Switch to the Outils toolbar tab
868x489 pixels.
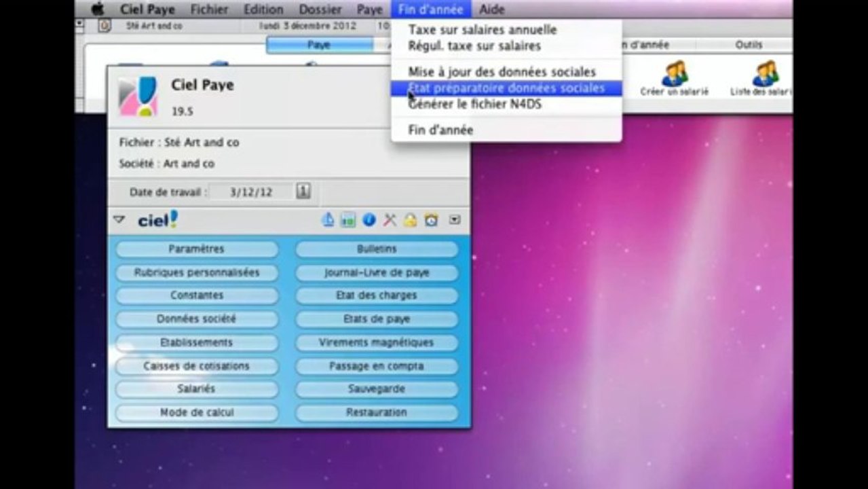click(x=749, y=45)
